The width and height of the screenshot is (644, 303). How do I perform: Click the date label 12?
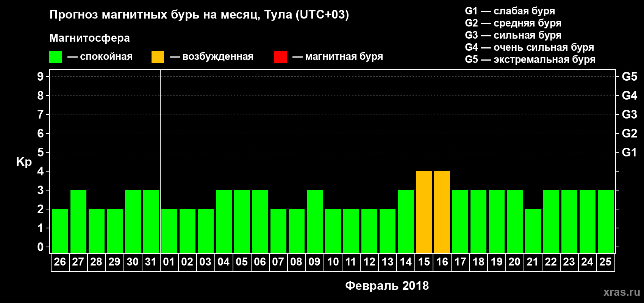coord(369,262)
